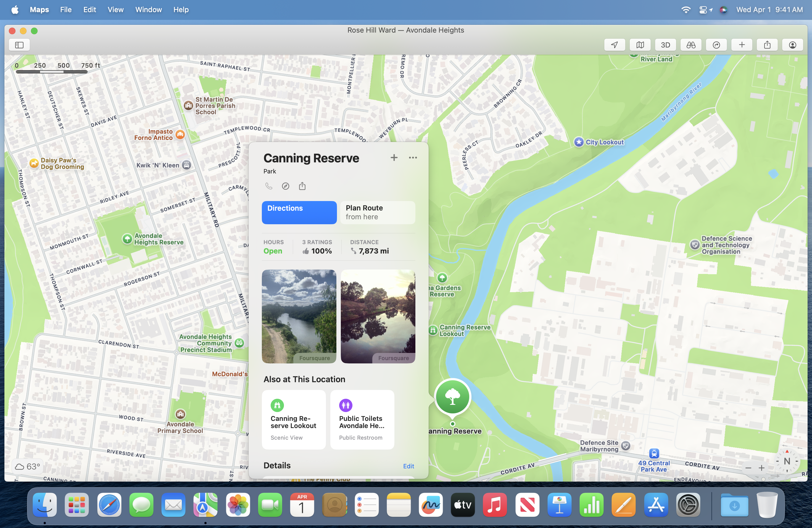This screenshot has height=528, width=812.
Task: Click the blue Directions button
Action: tap(299, 212)
